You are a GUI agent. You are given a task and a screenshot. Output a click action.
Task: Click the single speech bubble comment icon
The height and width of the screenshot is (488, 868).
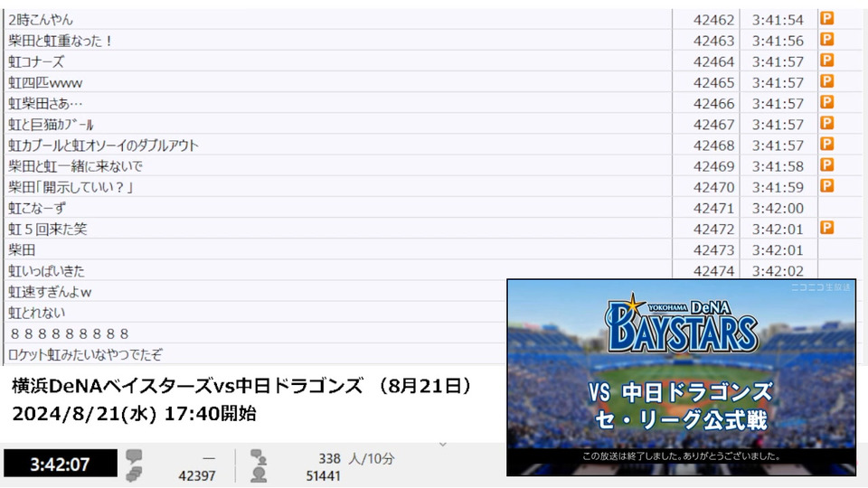pos(134,456)
